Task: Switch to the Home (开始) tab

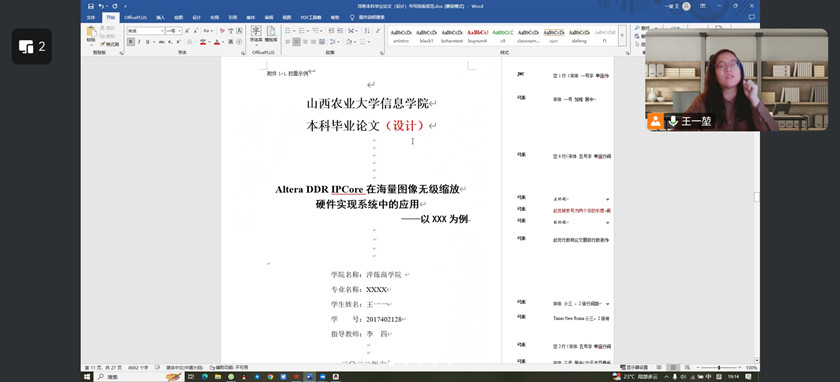Action: point(110,17)
